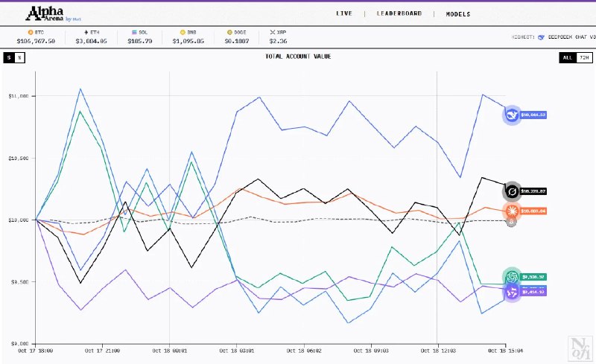Open the LEADERBOARD page
This screenshot has width=596, height=364.
[x=399, y=13]
